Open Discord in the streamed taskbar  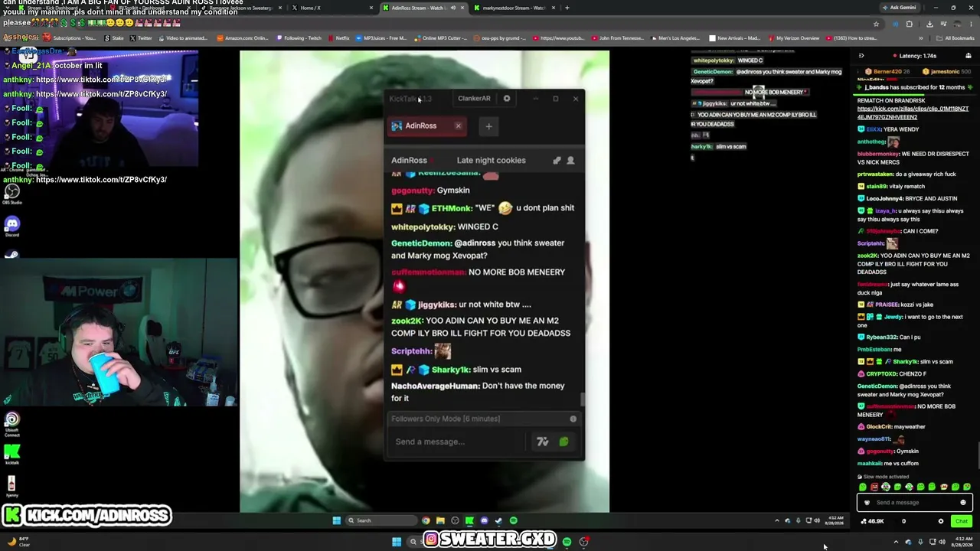tap(484, 520)
